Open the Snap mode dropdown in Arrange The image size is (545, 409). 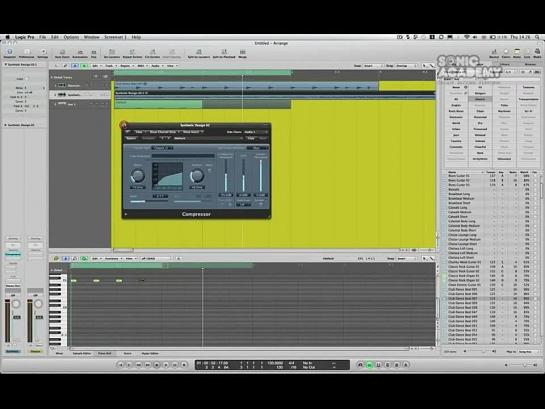coord(373,65)
